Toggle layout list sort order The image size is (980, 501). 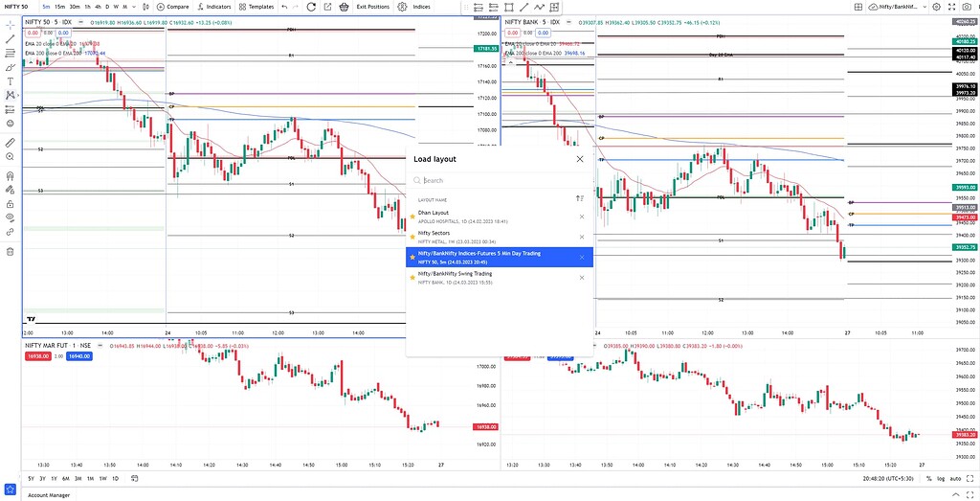(579, 199)
